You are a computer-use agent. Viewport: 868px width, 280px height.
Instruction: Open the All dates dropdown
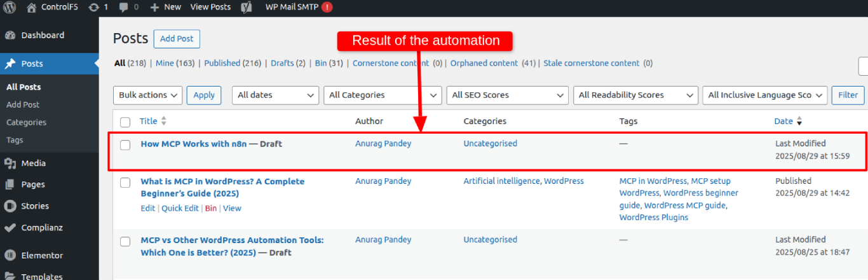(275, 95)
